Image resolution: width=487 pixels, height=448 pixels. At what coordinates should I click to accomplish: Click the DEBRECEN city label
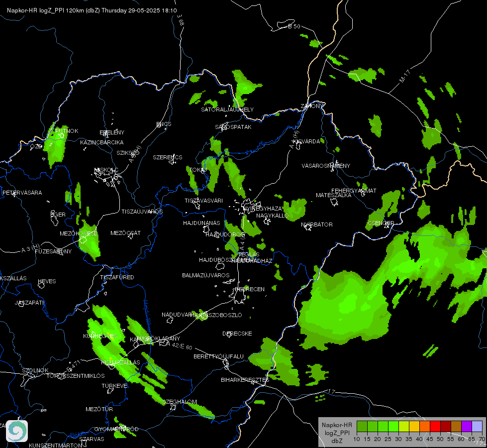click(x=250, y=289)
